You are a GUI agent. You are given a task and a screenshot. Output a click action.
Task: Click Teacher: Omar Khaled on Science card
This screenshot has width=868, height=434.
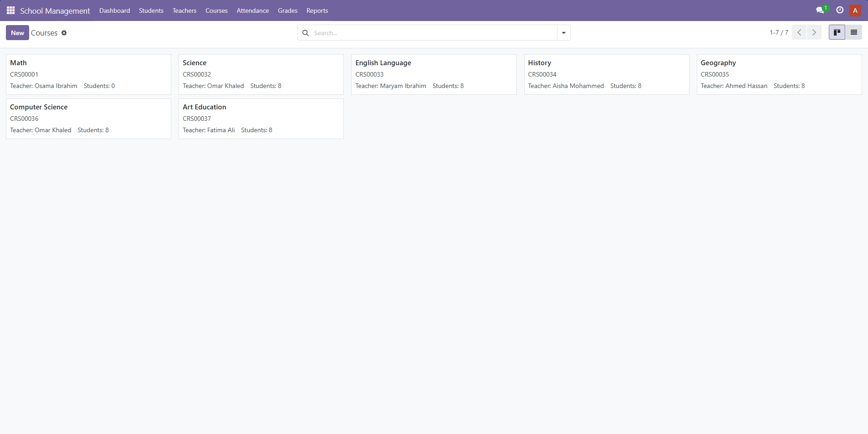213,86
